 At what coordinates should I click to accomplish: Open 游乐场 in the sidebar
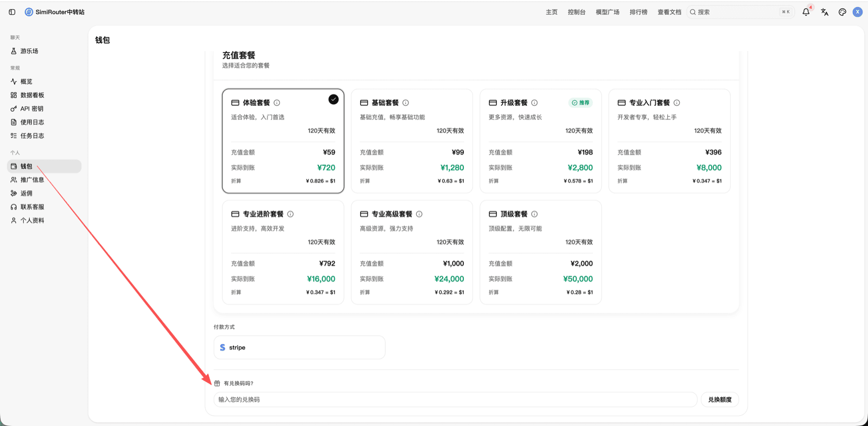44,51
